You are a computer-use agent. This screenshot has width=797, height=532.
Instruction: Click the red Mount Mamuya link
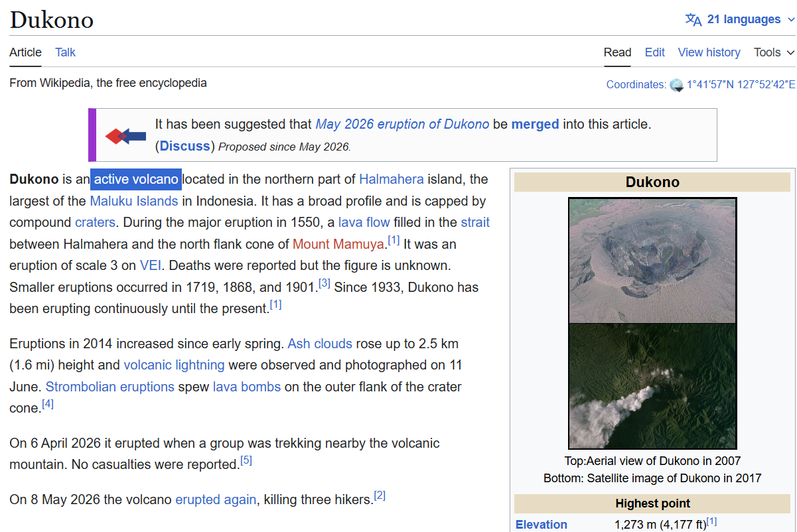338,244
